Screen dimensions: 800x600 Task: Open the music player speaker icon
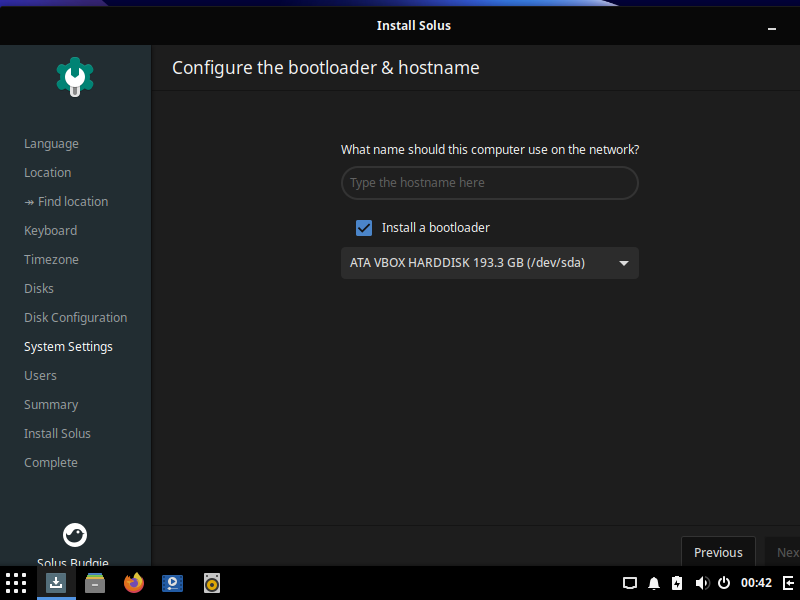[212, 583]
